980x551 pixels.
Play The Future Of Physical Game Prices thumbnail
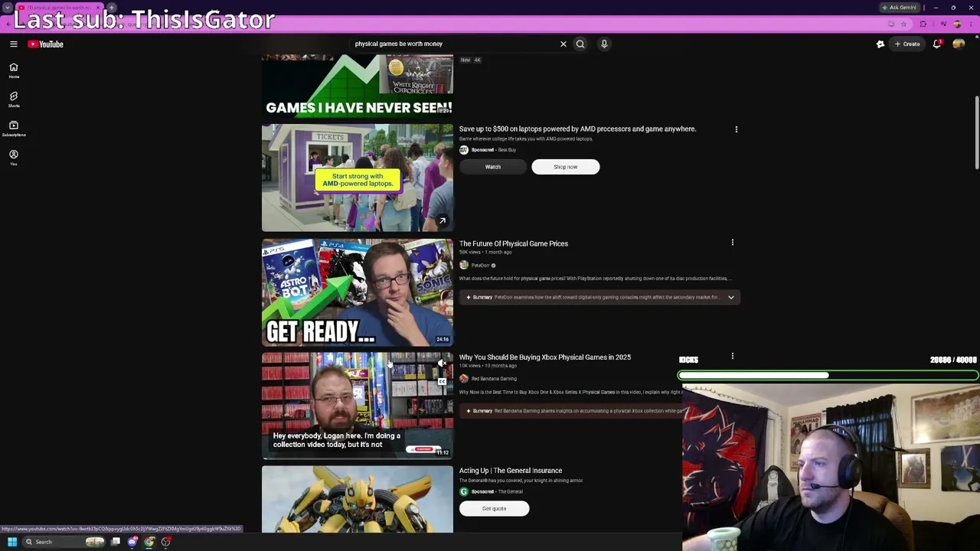(x=358, y=292)
